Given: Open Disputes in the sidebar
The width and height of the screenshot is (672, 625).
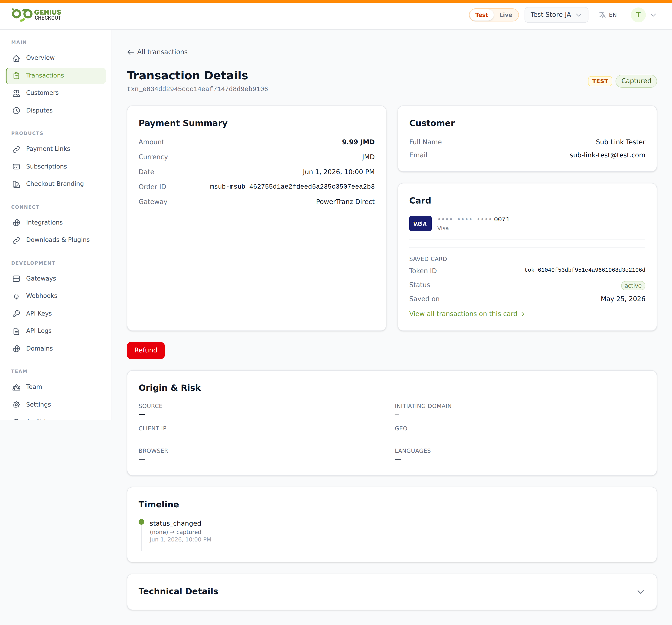Looking at the screenshot, I should pos(56,110).
